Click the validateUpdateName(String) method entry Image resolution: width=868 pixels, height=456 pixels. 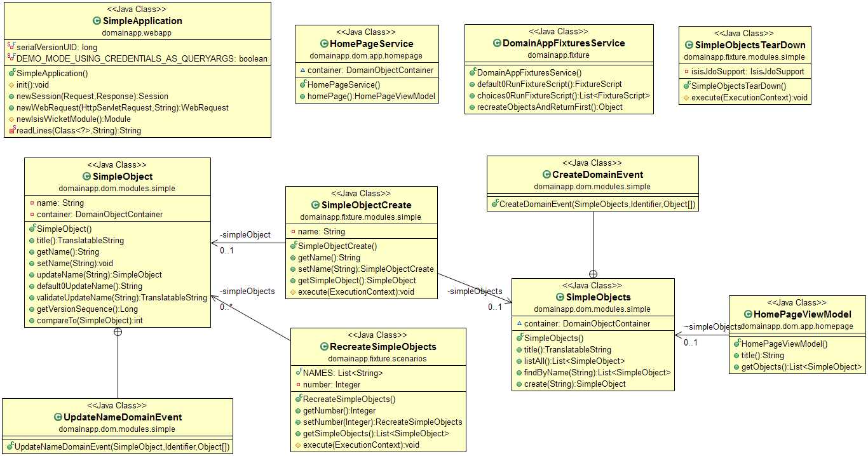pyautogui.click(x=121, y=297)
